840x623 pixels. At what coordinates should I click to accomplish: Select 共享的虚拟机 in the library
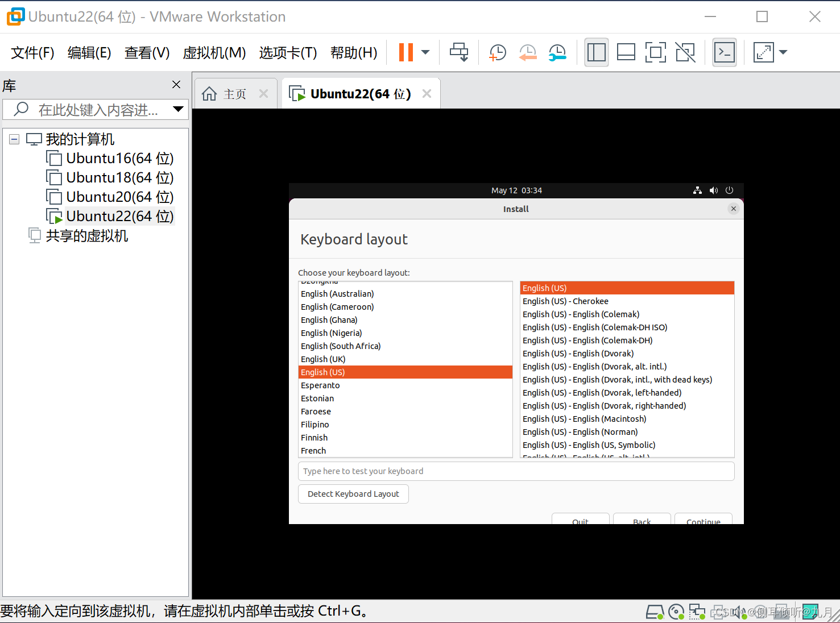pyautogui.click(x=78, y=236)
